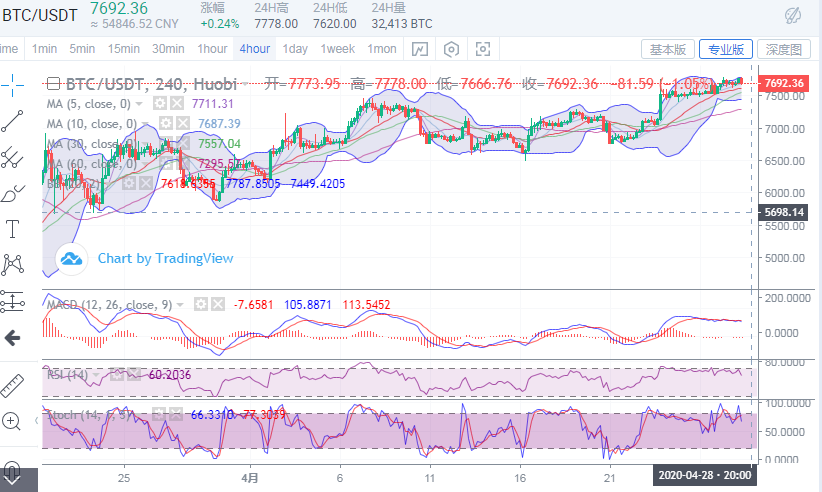Switch to the 1hour timeframe

(212, 49)
